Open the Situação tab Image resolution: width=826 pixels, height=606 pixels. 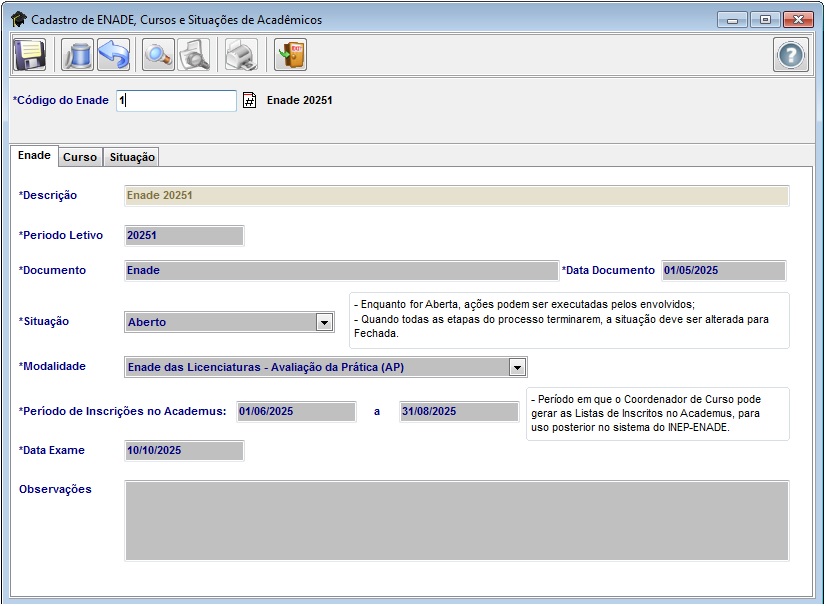click(132, 157)
